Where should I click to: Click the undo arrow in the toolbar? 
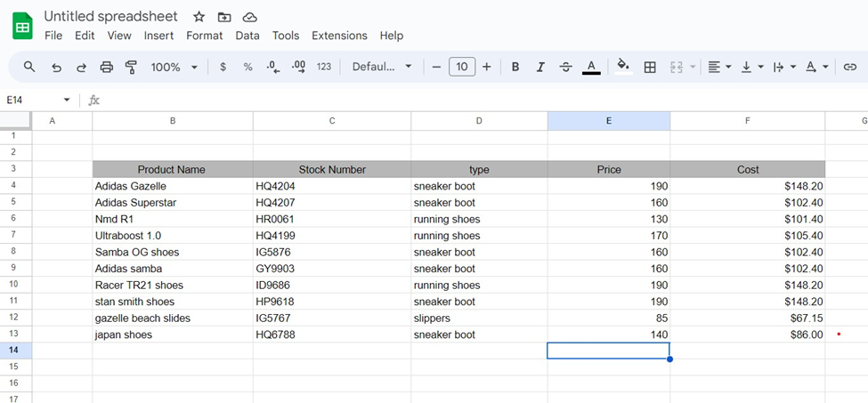[56, 67]
